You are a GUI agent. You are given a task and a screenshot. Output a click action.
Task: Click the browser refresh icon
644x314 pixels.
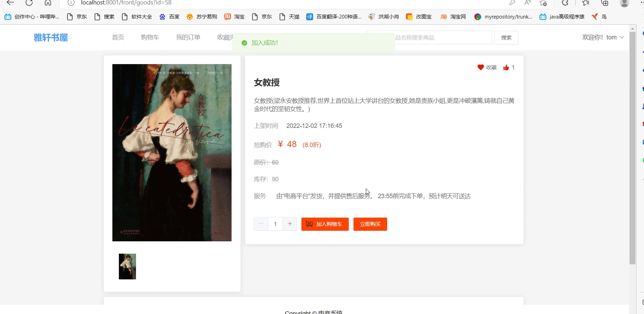29,3
